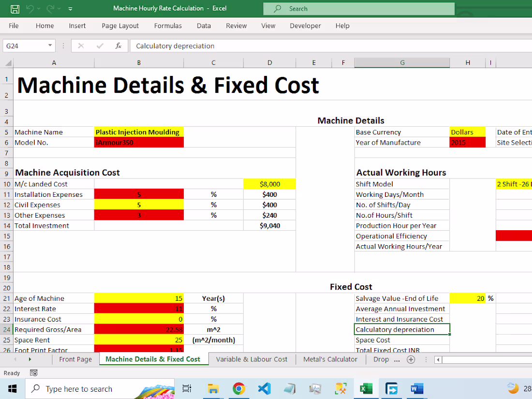Open Quick Access Toolbar customization chevron
532x399 pixels.
69,9
